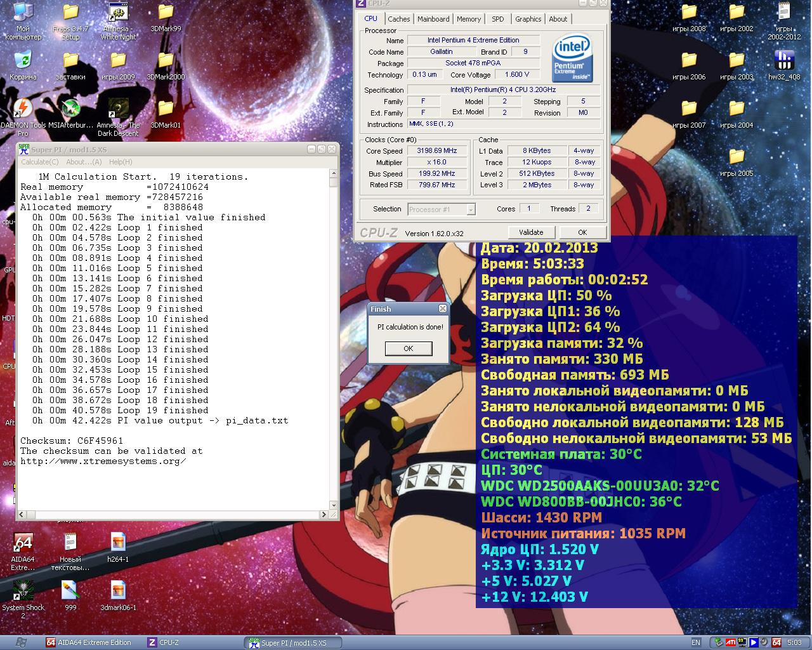Launch the AIDA64 Extreme desktop shortcut
This screenshot has height=650, width=812.
coord(23,552)
